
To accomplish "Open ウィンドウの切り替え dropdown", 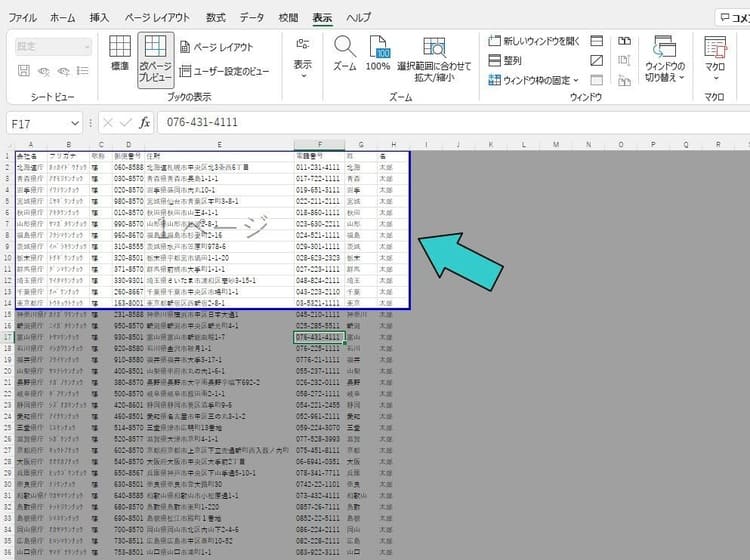I will tap(665, 58).
